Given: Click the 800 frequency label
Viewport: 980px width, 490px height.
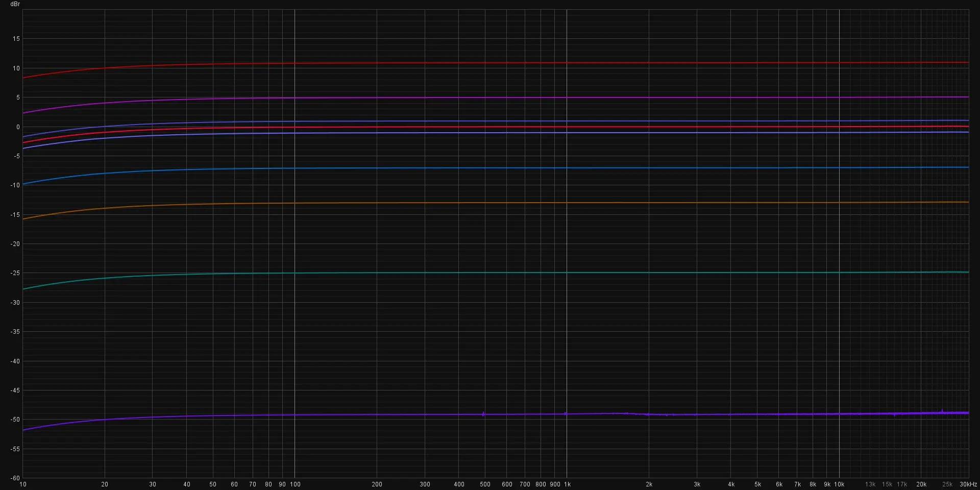Looking at the screenshot, I should [541, 484].
